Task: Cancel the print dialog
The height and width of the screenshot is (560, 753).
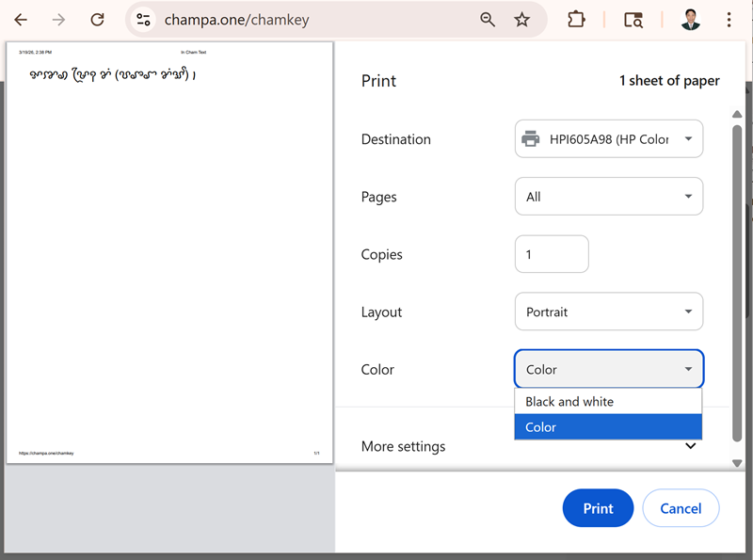Action: (681, 508)
